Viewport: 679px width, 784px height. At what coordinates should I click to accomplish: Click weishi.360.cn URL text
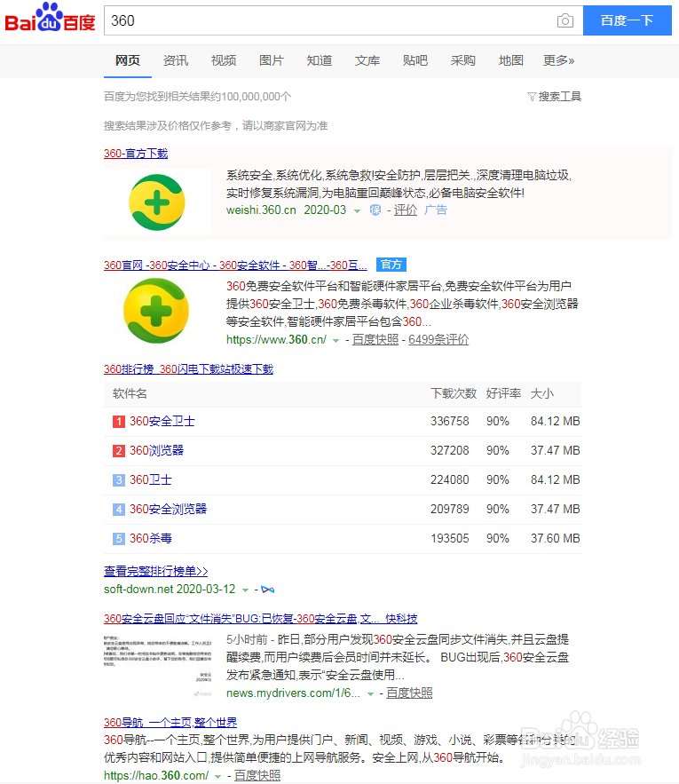point(262,210)
